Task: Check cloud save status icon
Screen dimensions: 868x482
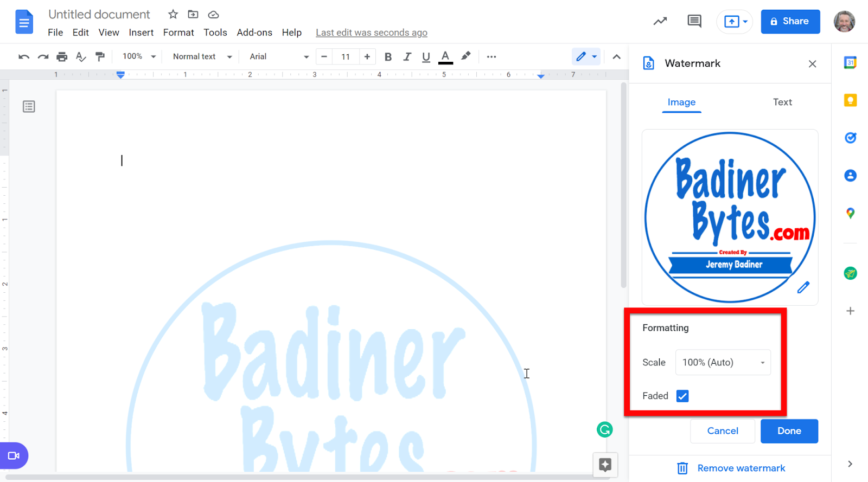Action: tap(213, 15)
